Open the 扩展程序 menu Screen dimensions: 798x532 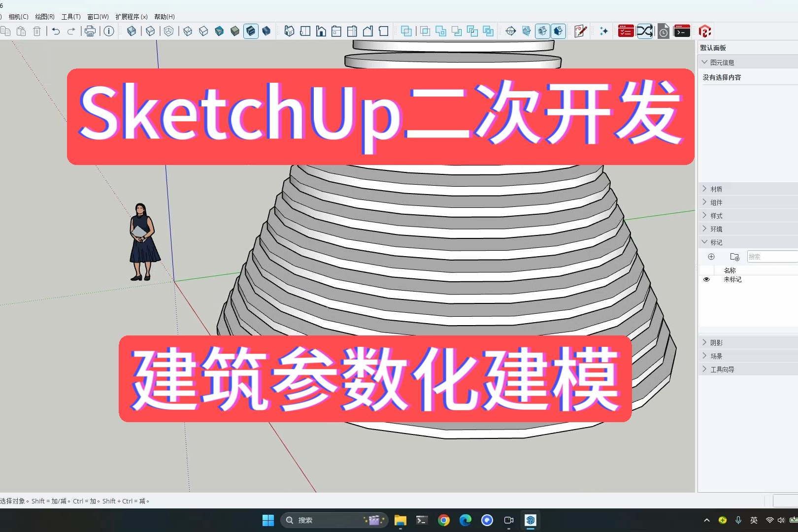132,17
